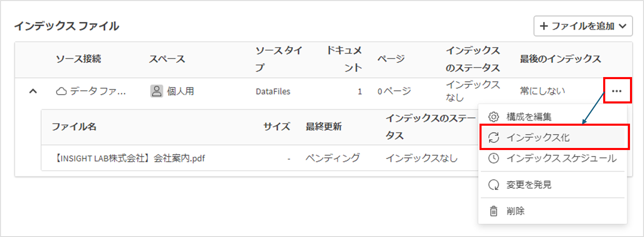Screen dimensions: 644x237
Task: Click the ファイル名 column header
Action: 74,127
